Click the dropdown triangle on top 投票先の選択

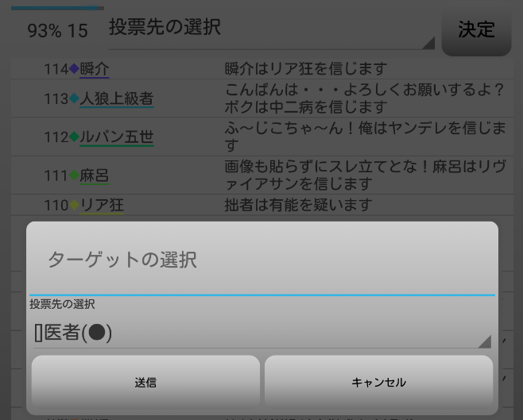click(x=428, y=43)
